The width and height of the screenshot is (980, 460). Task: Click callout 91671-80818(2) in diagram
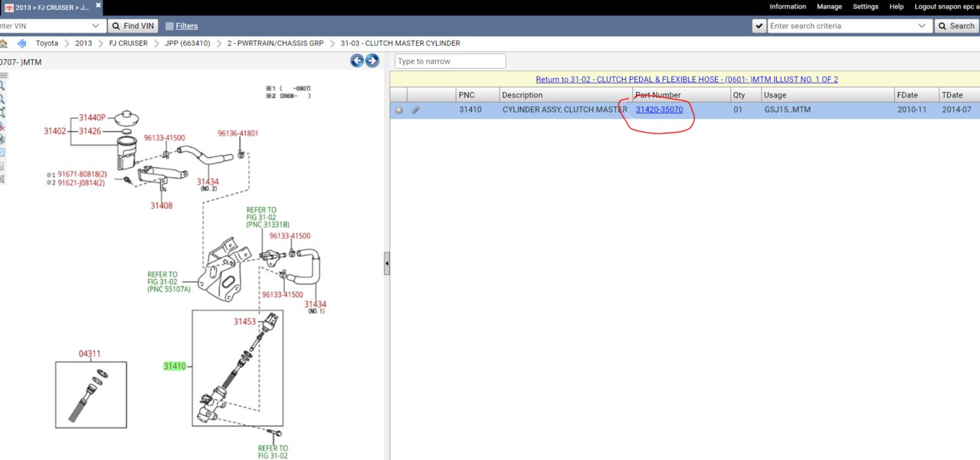point(82,175)
